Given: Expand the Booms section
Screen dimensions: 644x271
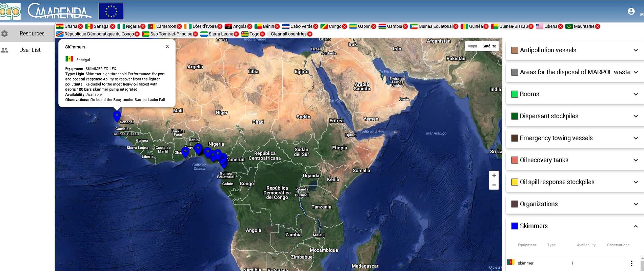Looking at the screenshot, I should [635, 94].
